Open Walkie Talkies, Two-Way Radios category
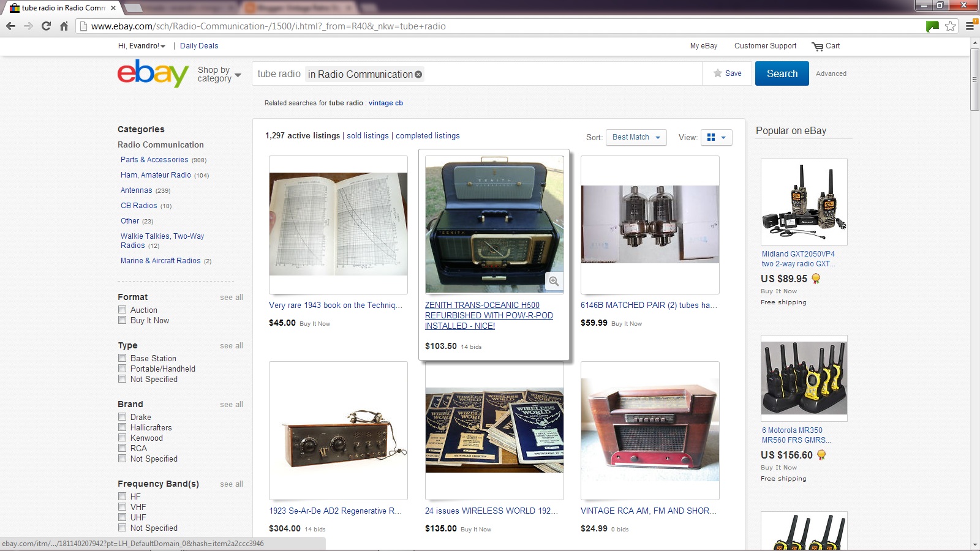Screen dimensions: 980x551 [x=162, y=241]
